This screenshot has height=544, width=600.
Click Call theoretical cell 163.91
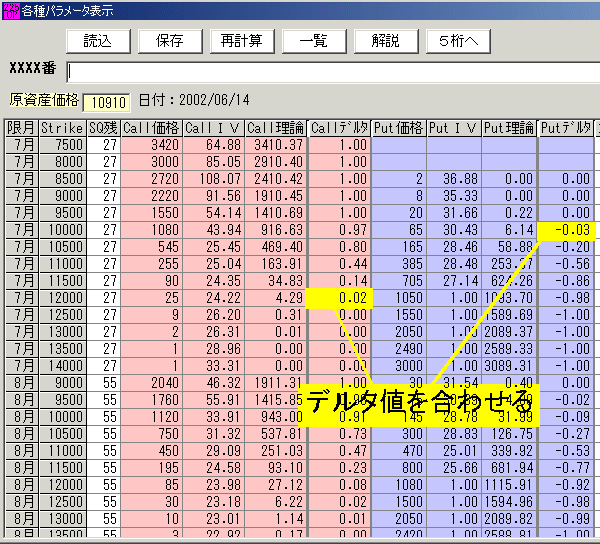276,264
